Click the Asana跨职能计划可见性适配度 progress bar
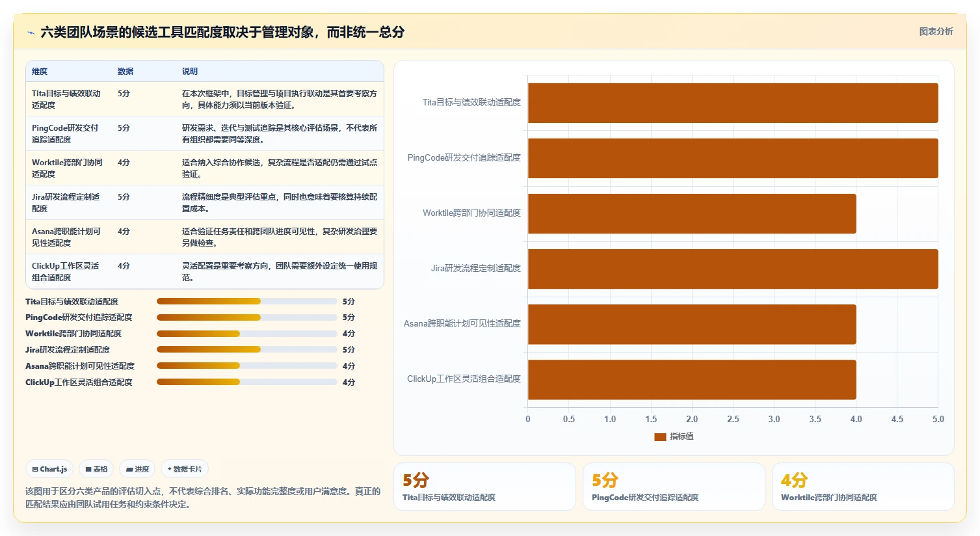Image resolution: width=980 pixels, height=536 pixels. point(247,366)
